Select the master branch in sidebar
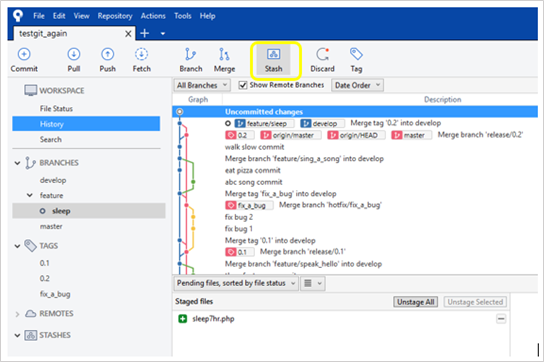Viewport: 544px width, 362px height. 51,227
